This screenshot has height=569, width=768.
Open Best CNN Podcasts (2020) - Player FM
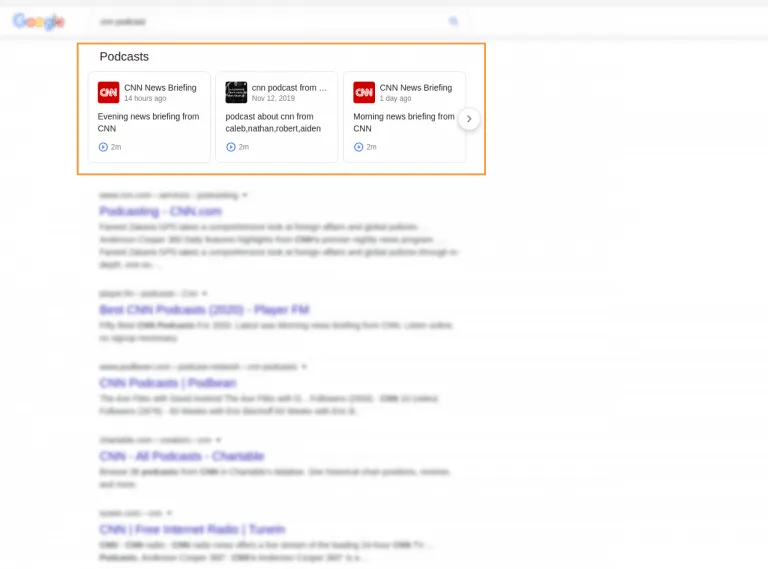coord(204,310)
